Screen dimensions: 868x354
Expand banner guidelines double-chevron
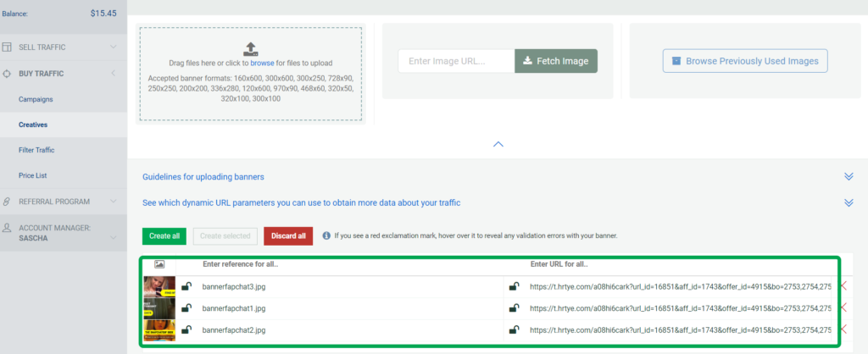[849, 176]
